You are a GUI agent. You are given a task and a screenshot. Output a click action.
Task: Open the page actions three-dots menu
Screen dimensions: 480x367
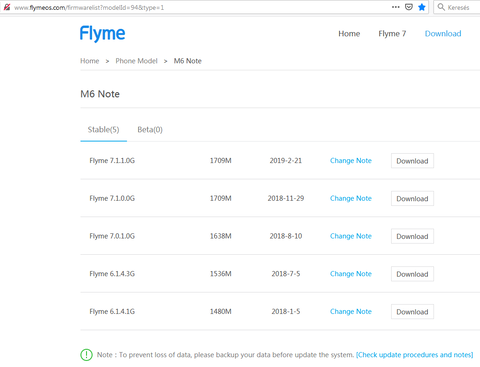[396, 7]
